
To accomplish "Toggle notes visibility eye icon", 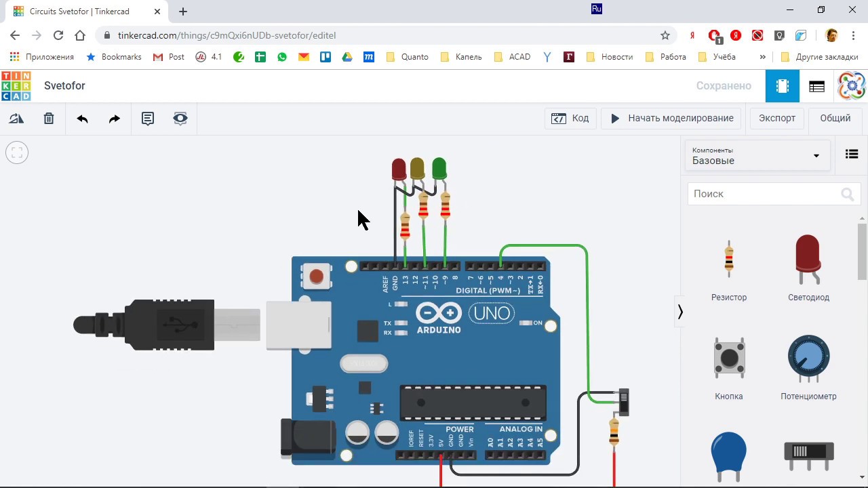I will [180, 119].
